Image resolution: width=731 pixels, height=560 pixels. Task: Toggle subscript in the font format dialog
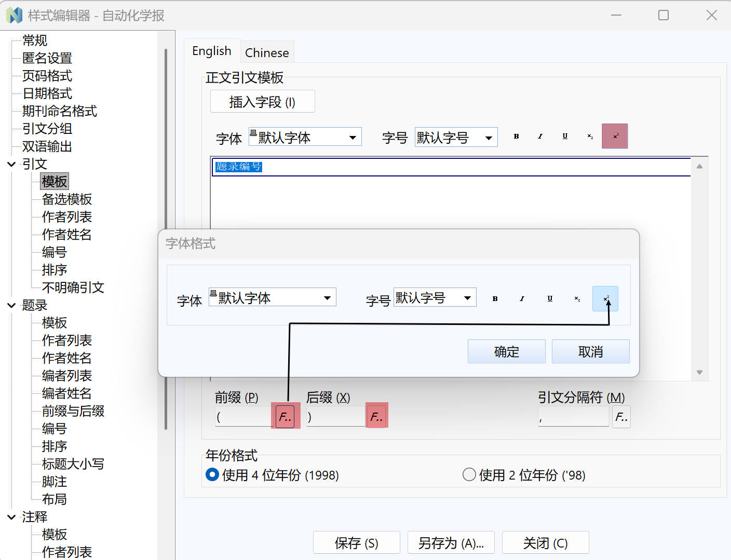[x=577, y=299]
